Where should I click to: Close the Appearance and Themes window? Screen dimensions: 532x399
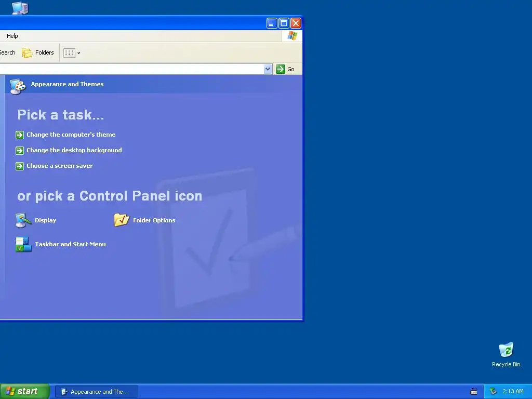(x=296, y=23)
